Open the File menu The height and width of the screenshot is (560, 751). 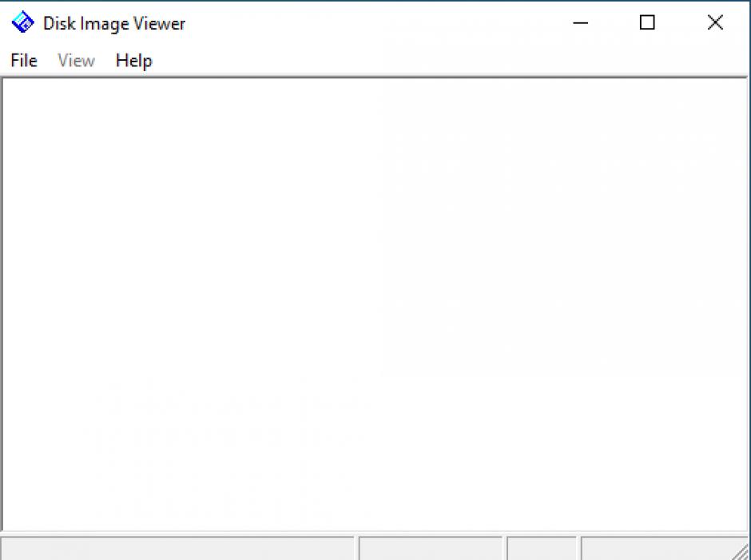click(x=24, y=61)
